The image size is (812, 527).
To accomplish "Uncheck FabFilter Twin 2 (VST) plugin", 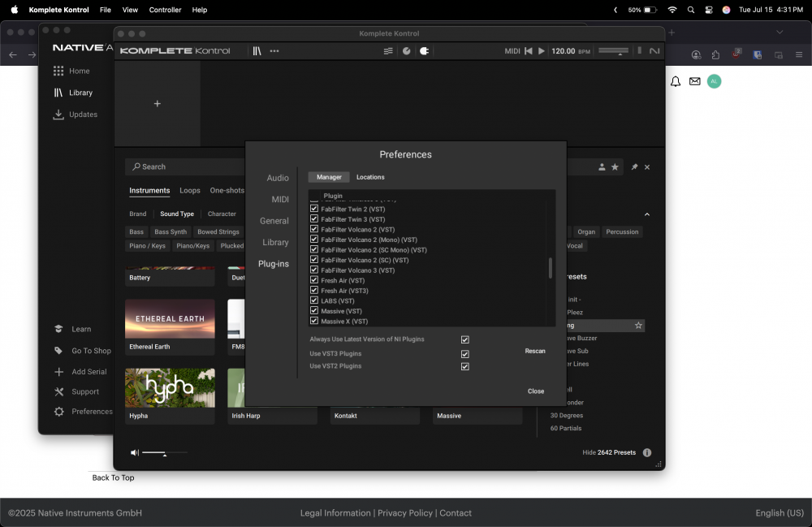I will [313, 209].
